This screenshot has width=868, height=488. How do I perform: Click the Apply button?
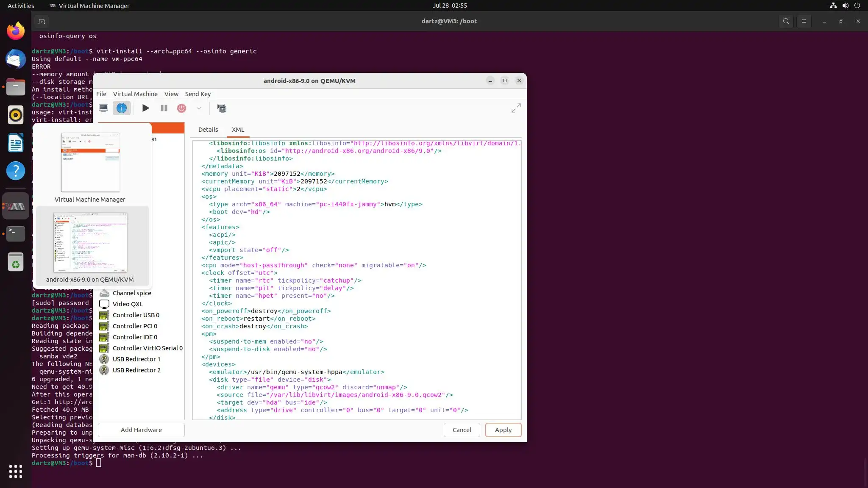pos(503,430)
